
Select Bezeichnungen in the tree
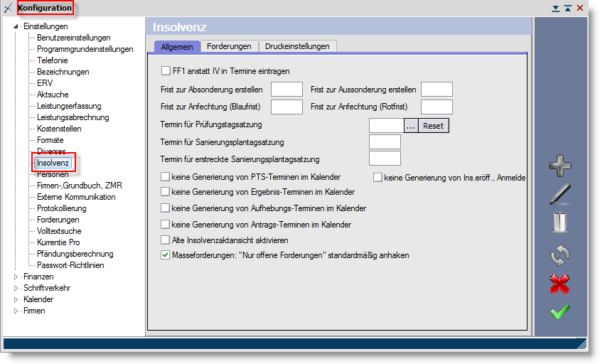(x=63, y=72)
